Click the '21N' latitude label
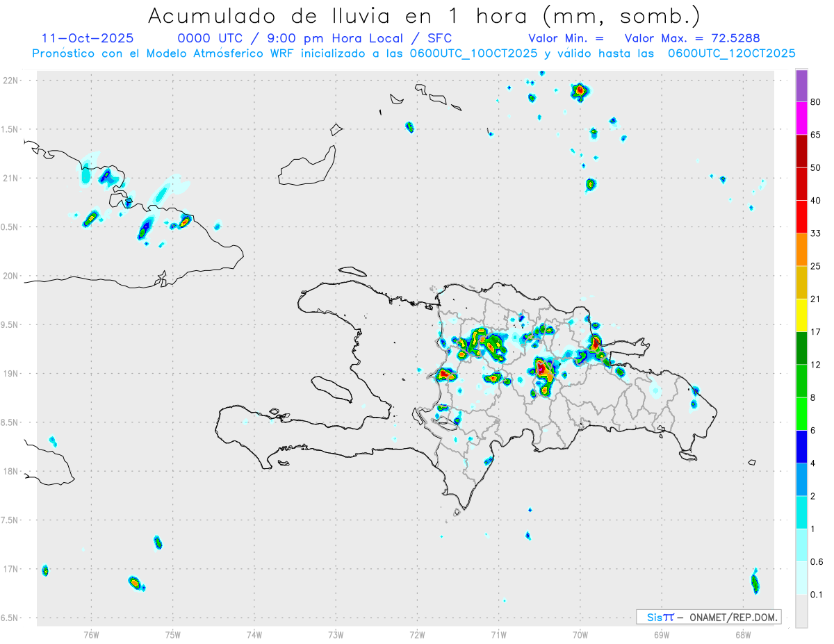 [11, 178]
